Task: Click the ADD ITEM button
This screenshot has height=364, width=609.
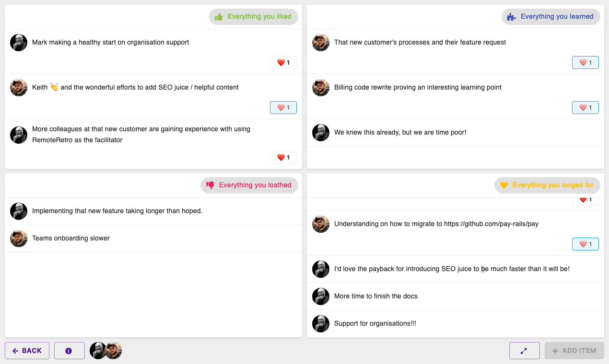Action: (574, 351)
